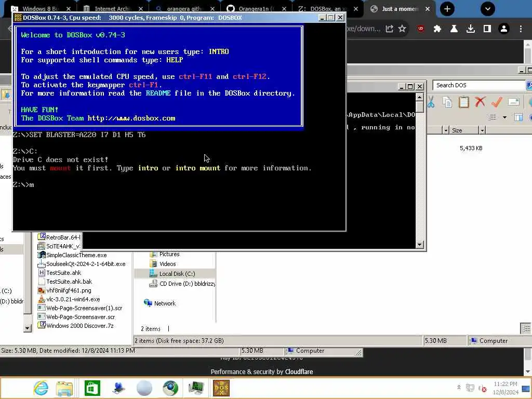This screenshot has height=399, width=532.
Task: Click the Chrome Labs flask icon
Action: [454, 29]
